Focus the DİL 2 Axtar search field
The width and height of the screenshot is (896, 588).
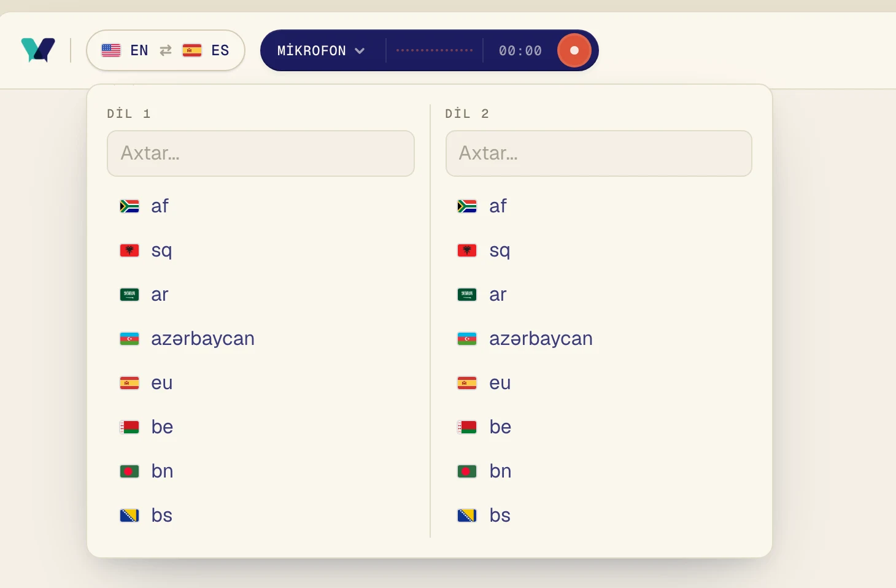(599, 153)
